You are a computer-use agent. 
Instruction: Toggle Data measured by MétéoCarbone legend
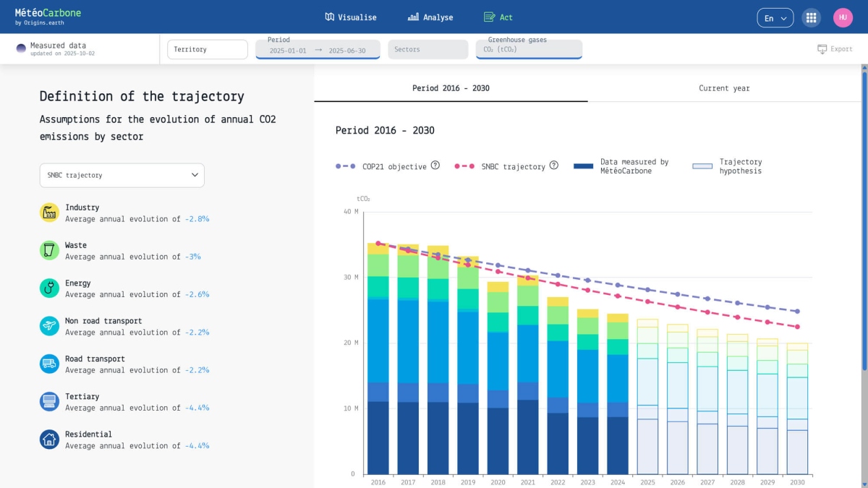point(622,166)
